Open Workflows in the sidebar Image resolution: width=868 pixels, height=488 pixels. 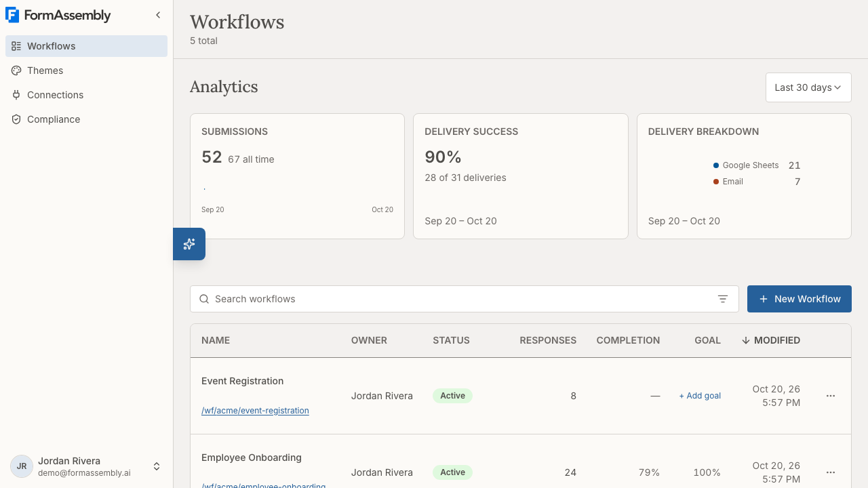[x=87, y=46]
